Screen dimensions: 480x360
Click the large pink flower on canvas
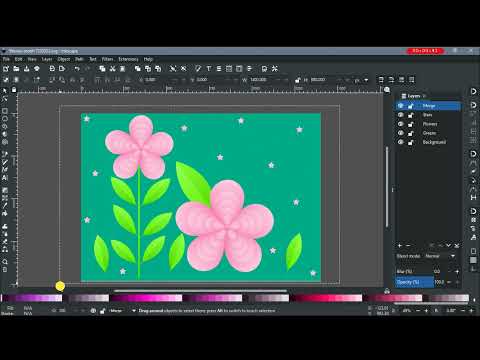pos(225,226)
